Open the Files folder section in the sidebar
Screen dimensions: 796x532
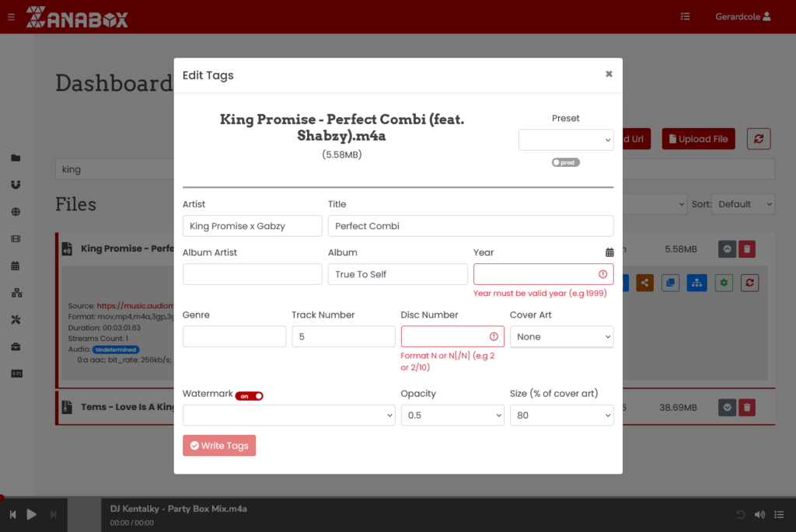point(16,158)
